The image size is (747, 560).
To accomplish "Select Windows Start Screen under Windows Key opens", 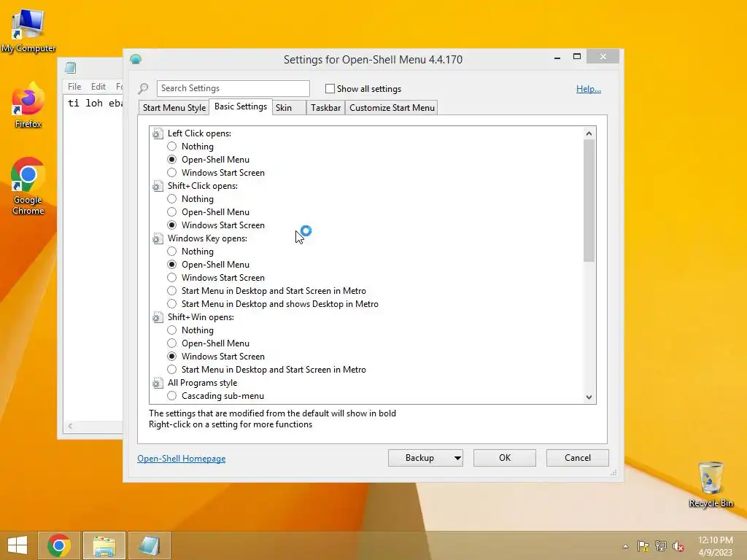I will click(172, 278).
